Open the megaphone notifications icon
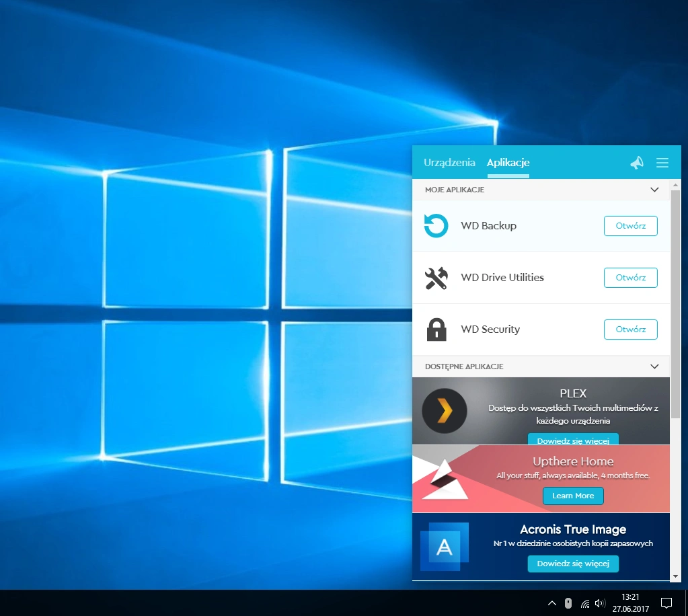This screenshot has height=616, width=688. [637, 162]
